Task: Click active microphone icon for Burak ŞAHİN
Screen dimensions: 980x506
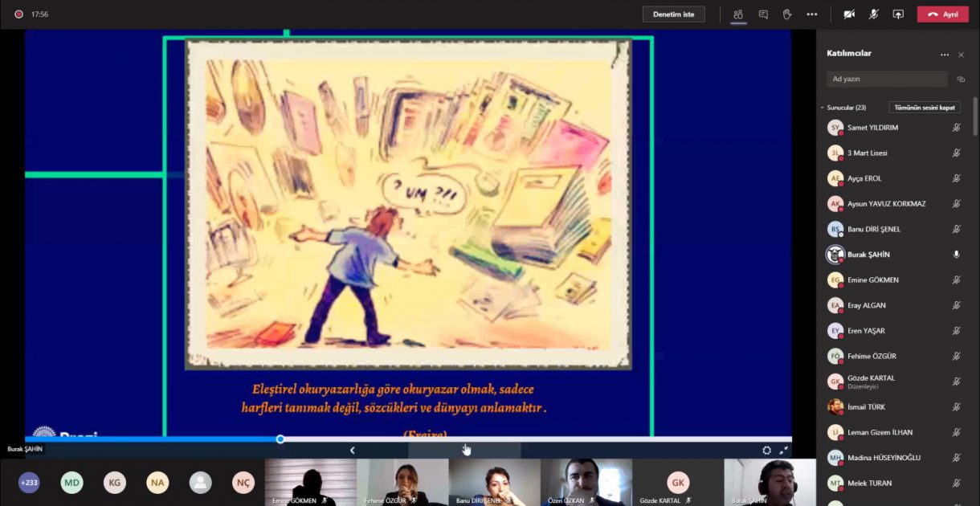Action: [956, 255]
